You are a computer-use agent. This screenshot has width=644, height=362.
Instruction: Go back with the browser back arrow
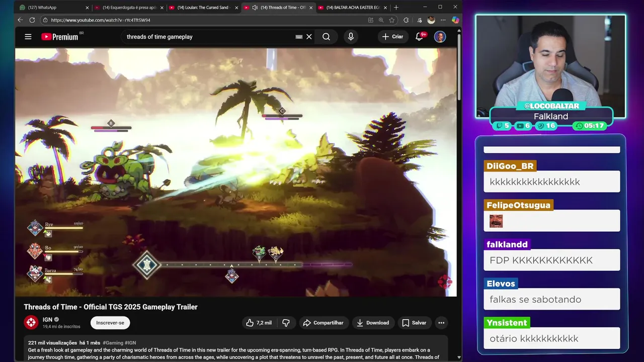point(20,20)
